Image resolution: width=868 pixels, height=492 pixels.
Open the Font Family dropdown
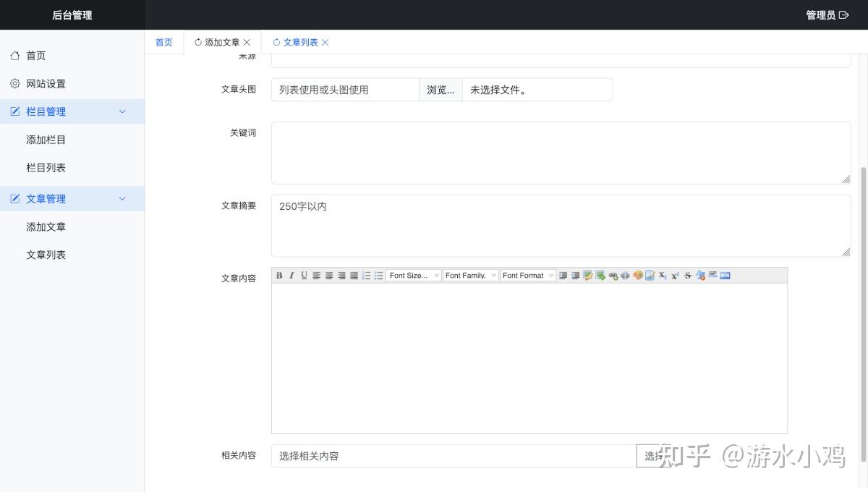click(470, 275)
